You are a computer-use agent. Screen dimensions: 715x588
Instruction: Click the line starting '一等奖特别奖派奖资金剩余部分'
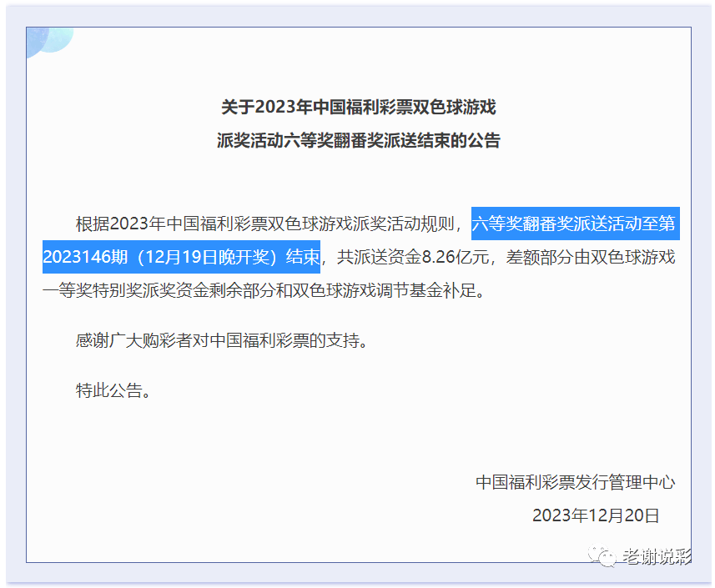[264, 290]
